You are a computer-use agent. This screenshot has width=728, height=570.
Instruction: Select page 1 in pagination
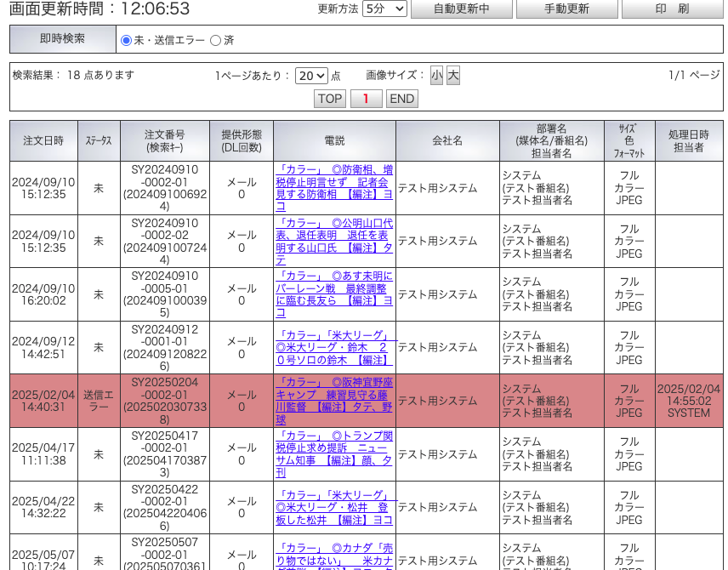pos(366,99)
